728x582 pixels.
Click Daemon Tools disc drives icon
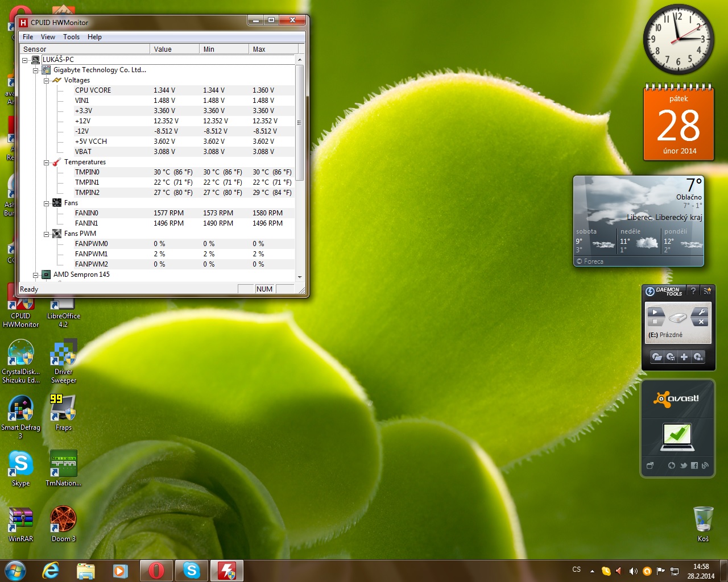click(x=698, y=357)
